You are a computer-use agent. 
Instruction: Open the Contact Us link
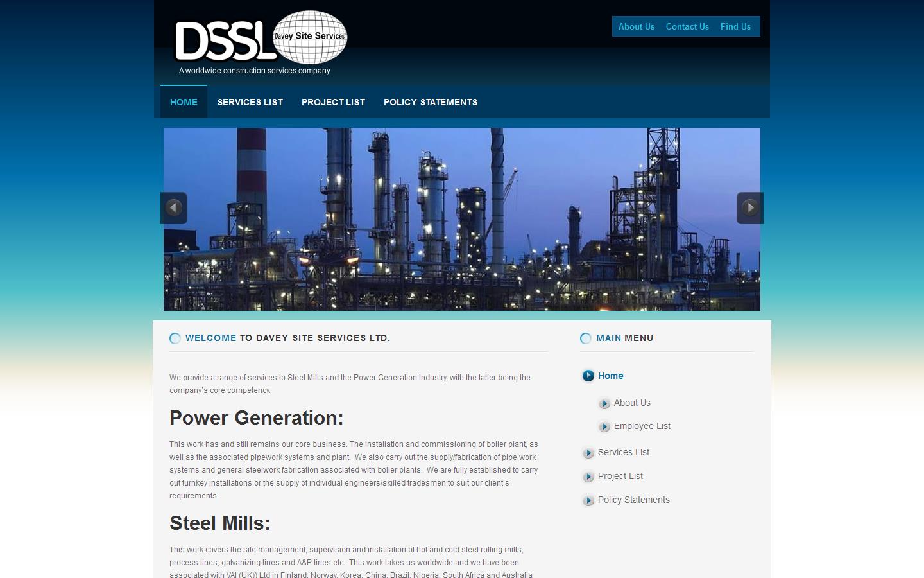pyautogui.click(x=687, y=26)
